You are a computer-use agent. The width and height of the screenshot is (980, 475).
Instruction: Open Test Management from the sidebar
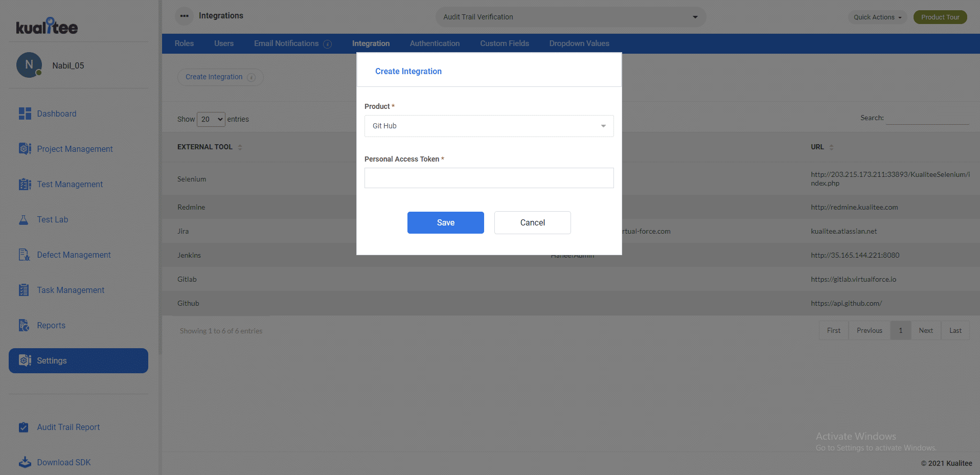pyautogui.click(x=70, y=184)
